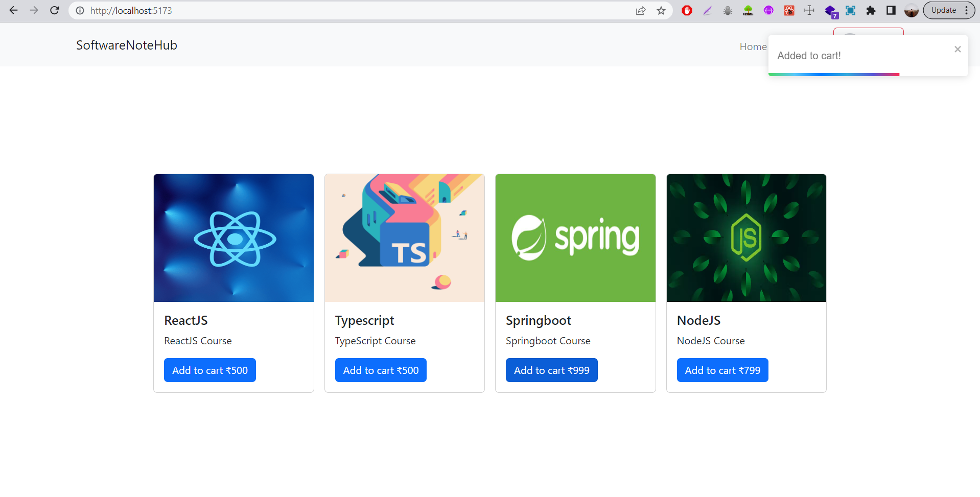Click the Typescript card title
980x497 pixels.
coord(365,320)
